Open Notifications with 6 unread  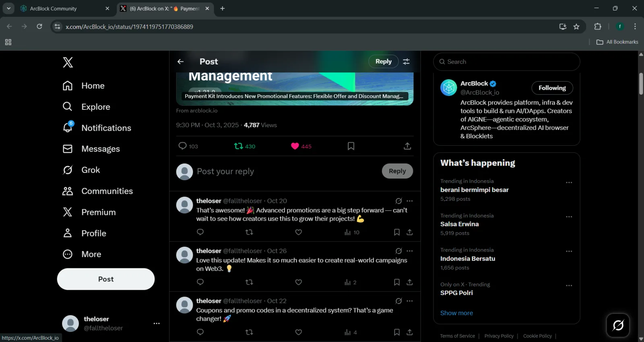(97, 128)
